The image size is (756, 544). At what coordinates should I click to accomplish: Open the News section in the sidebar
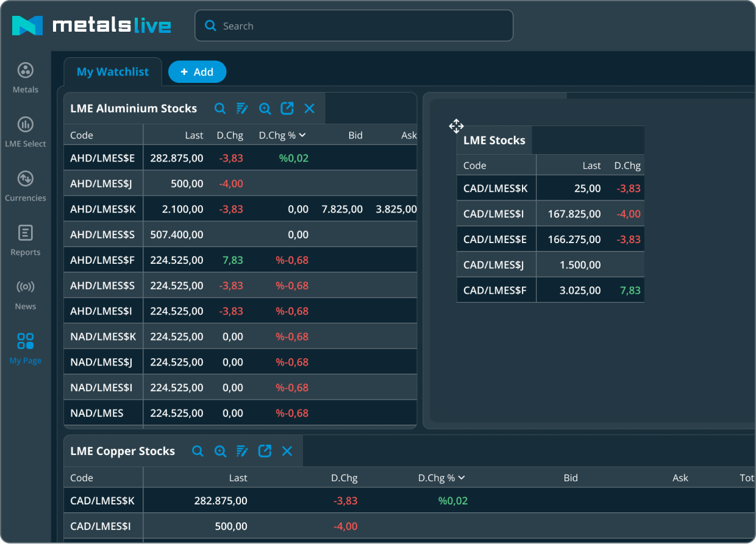[x=26, y=295]
